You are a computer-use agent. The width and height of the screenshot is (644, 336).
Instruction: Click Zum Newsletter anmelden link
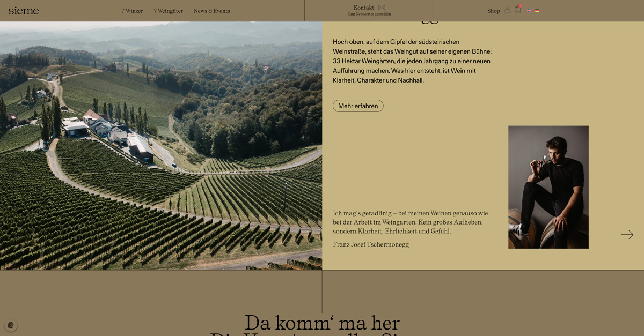tap(369, 14)
